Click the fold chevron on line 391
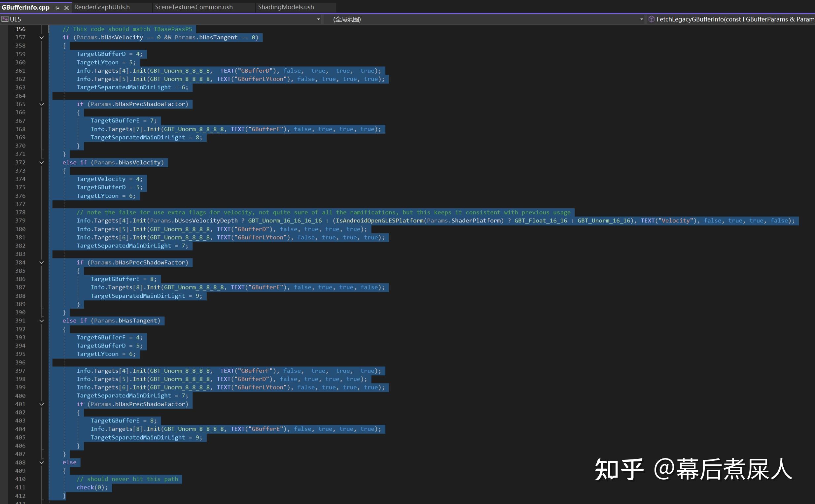This screenshot has width=815, height=504. pos(41,321)
